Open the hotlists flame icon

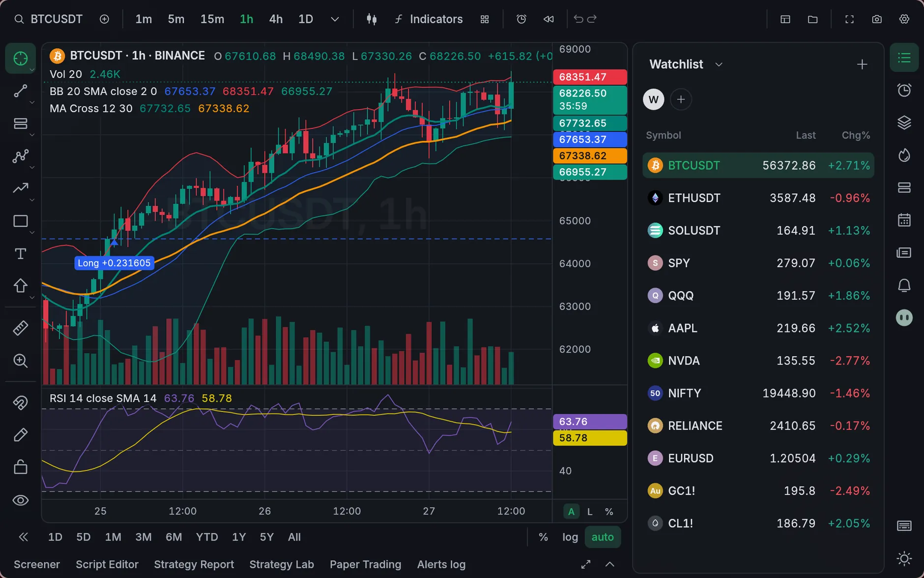click(904, 155)
